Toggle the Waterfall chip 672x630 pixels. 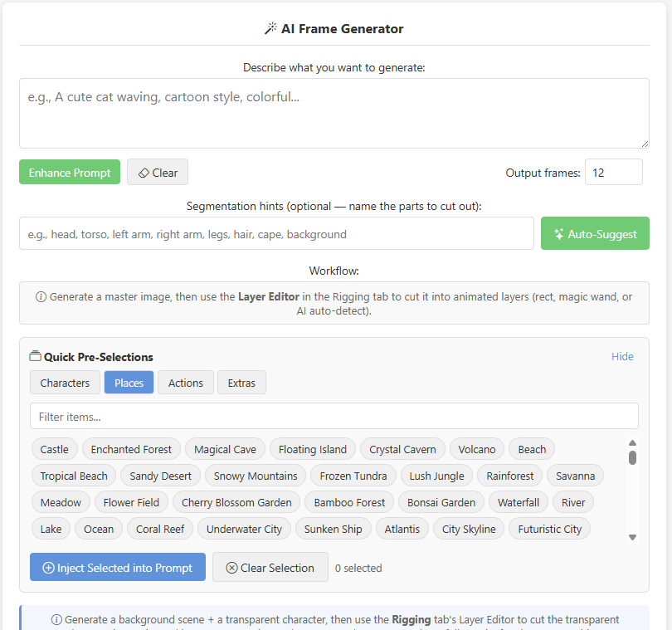point(519,503)
